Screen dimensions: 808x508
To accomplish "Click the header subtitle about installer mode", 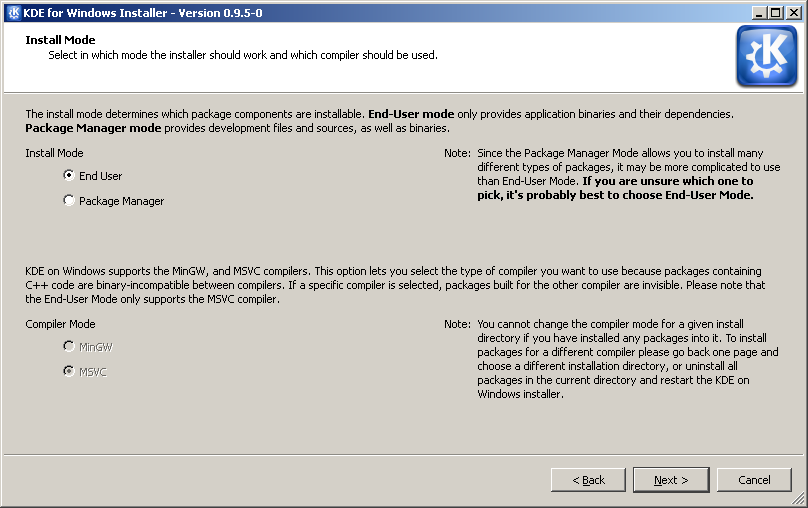I will point(243,55).
